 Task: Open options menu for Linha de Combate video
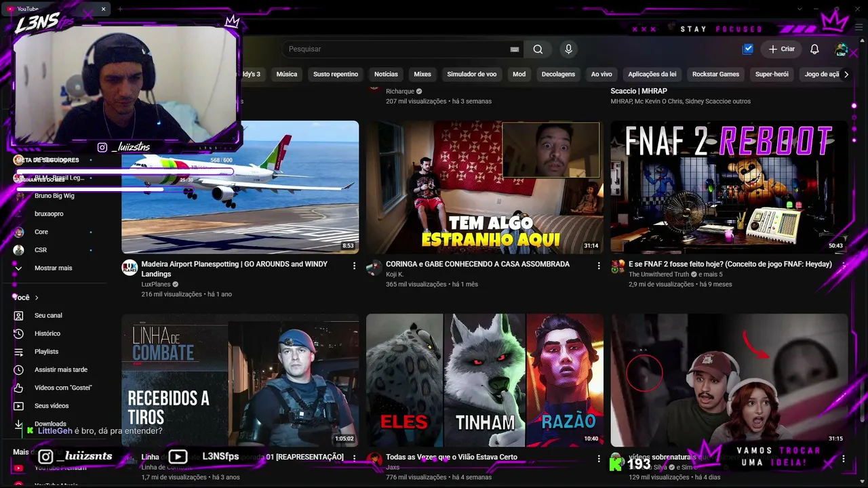[354, 457]
